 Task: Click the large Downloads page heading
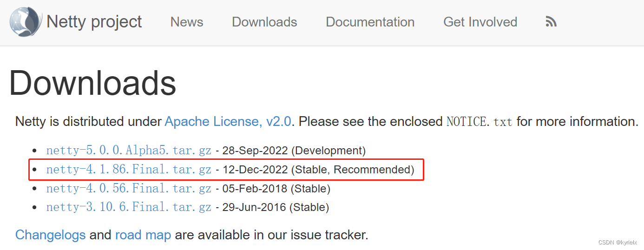point(92,84)
